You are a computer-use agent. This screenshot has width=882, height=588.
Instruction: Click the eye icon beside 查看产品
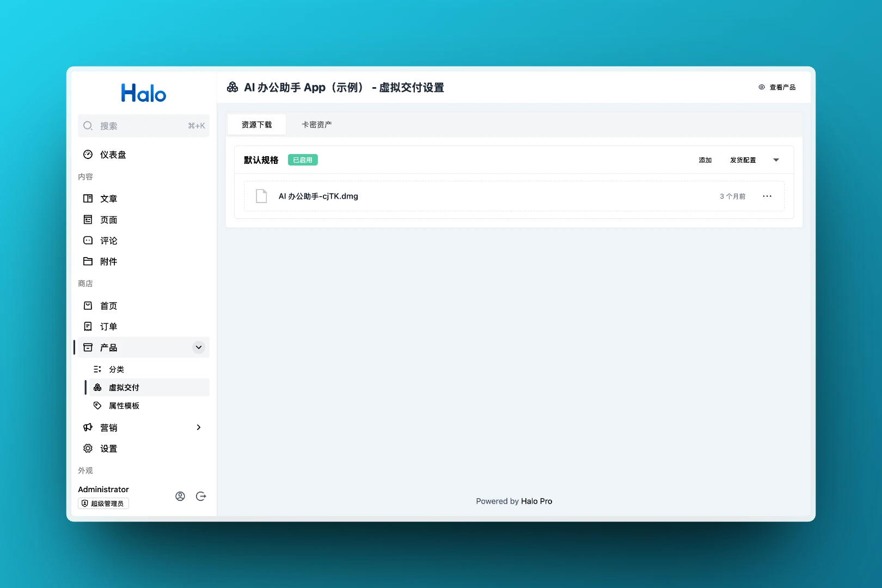(x=762, y=87)
